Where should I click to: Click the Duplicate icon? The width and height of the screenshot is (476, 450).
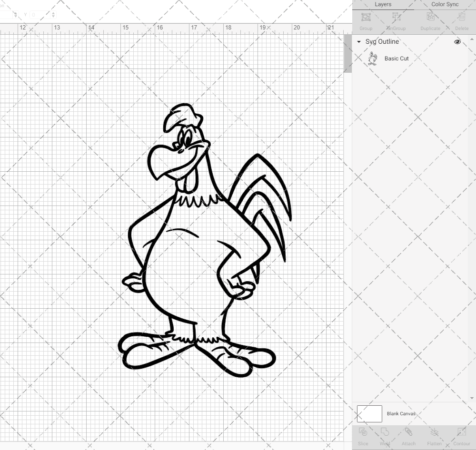(430, 17)
